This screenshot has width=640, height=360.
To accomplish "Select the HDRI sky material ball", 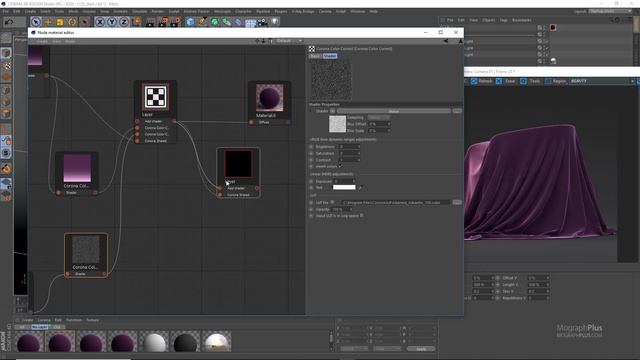I will tap(217, 342).
